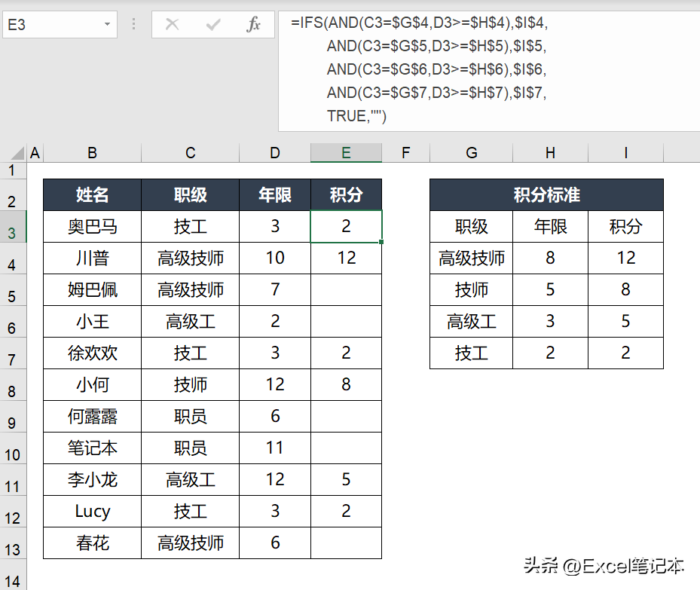Click the cell containing 徐欢欢
Screen dimensions: 700x590
(x=92, y=353)
